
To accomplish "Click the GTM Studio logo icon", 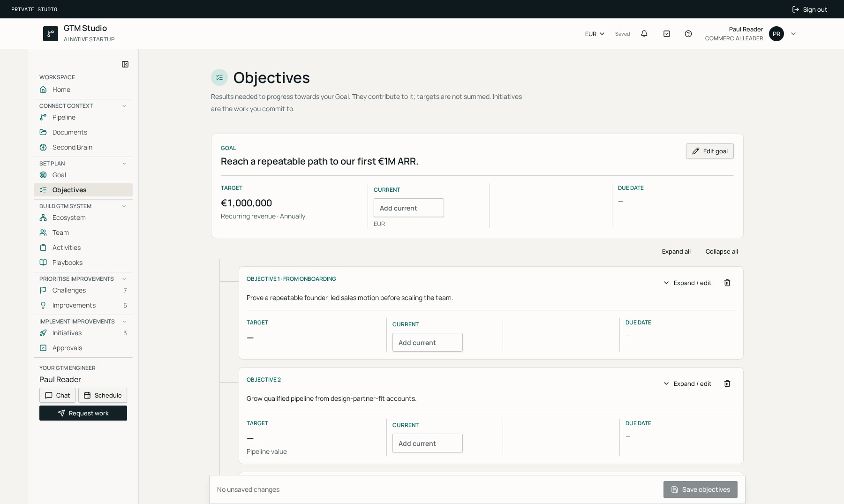I will pyautogui.click(x=51, y=34).
